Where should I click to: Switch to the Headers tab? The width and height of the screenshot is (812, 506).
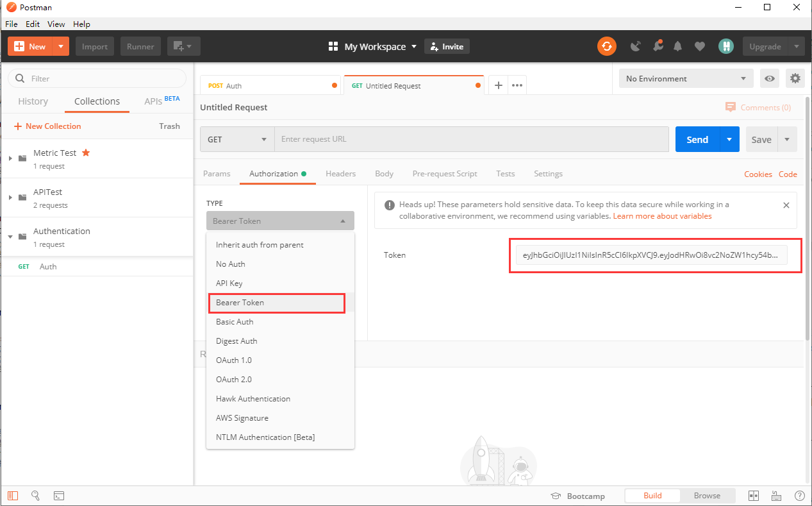(x=340, y=174)
